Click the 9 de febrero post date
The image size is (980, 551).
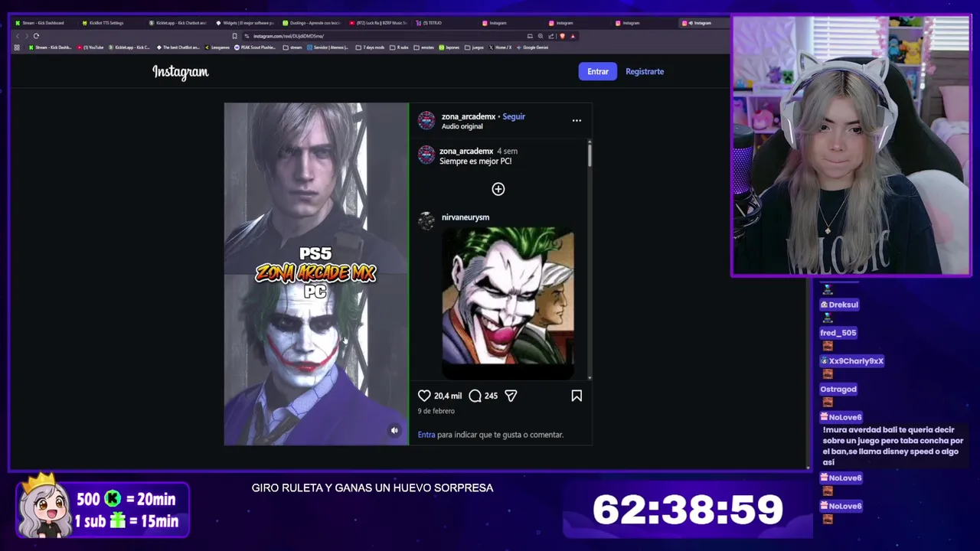pos(436,411)
